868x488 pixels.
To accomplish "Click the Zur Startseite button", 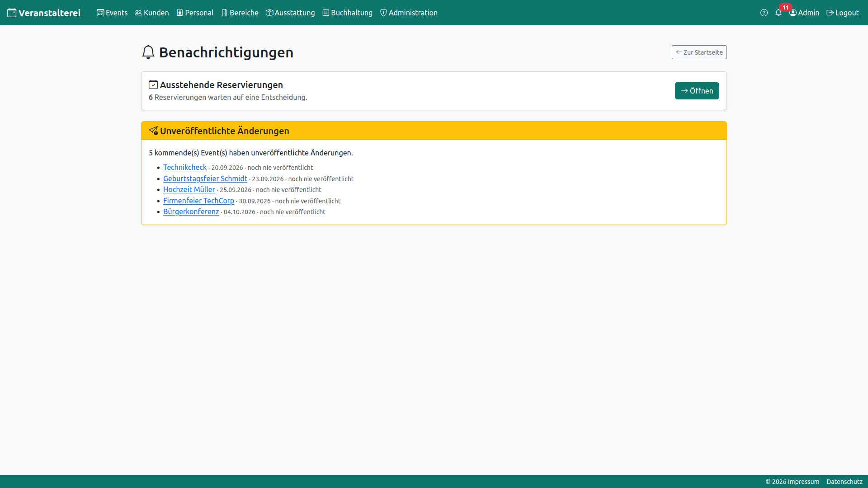I will click(699, 52).
